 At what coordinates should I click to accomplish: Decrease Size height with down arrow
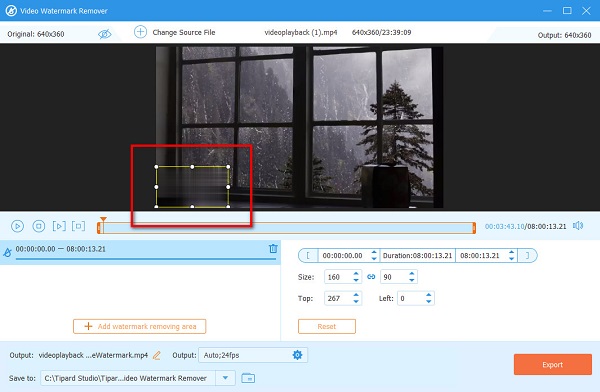click(412, 280)
